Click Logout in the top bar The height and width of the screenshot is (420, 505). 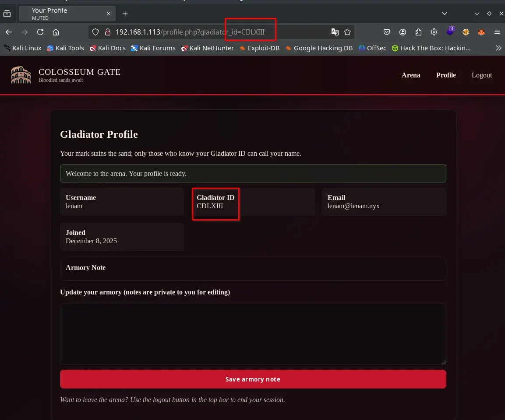[482, 75]
